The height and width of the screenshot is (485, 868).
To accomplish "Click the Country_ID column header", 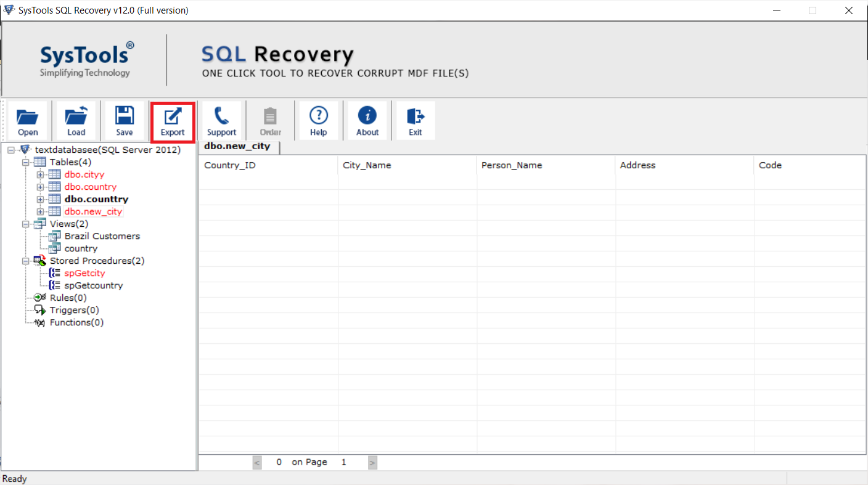I will pyautogui.click(x=268, y=165).
